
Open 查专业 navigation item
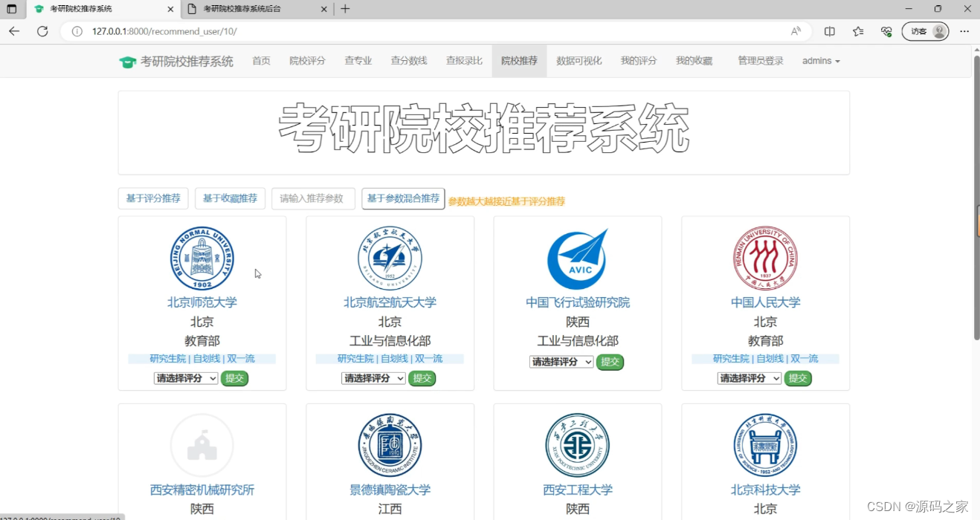pos(358,61)
